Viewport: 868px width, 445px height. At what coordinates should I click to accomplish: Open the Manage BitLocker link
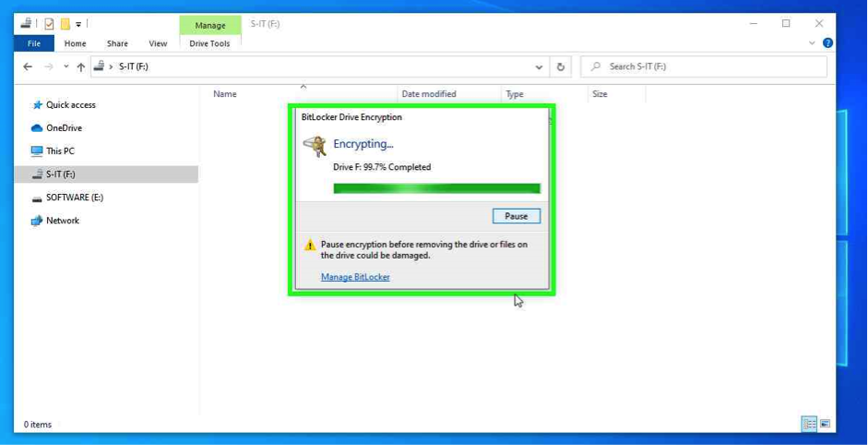click(355, 277)
